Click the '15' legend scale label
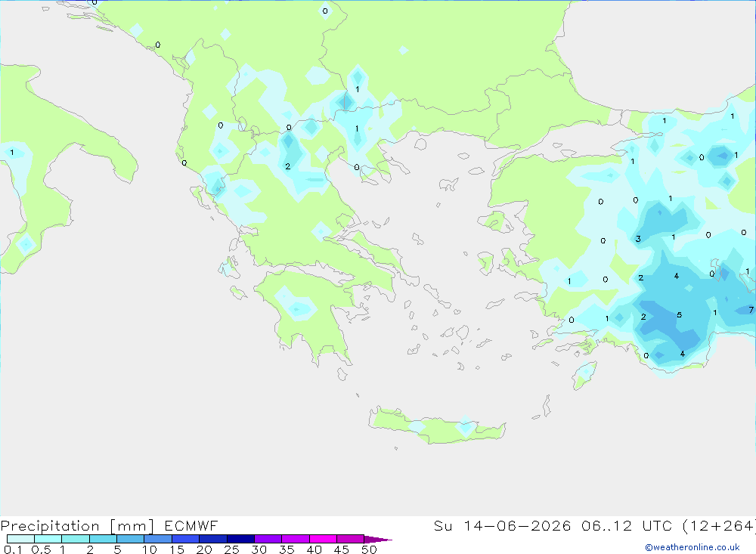The width and height of the screenshot is (756, 554). [x=177, y=549]
